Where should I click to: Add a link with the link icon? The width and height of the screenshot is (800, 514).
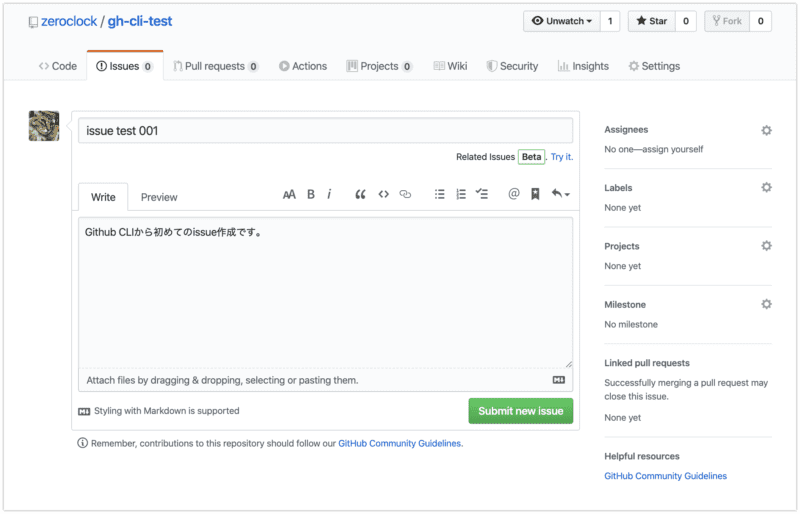405,195
